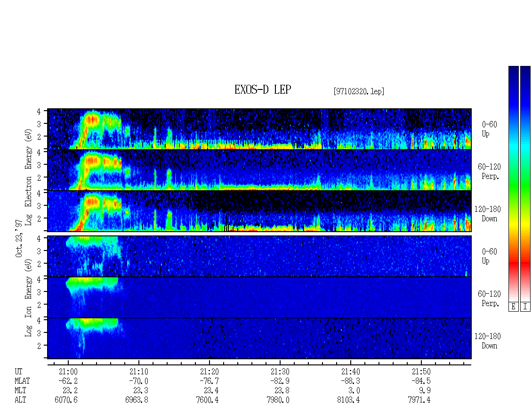Select the 120-180 Down label beside the ion panel

click(488, 341)
